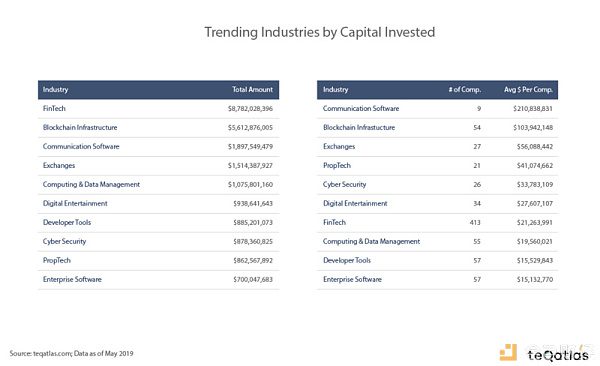Click the teQatlas brand wordmark
The width and height of the screenshot is (600, 366).
point(558,355)
